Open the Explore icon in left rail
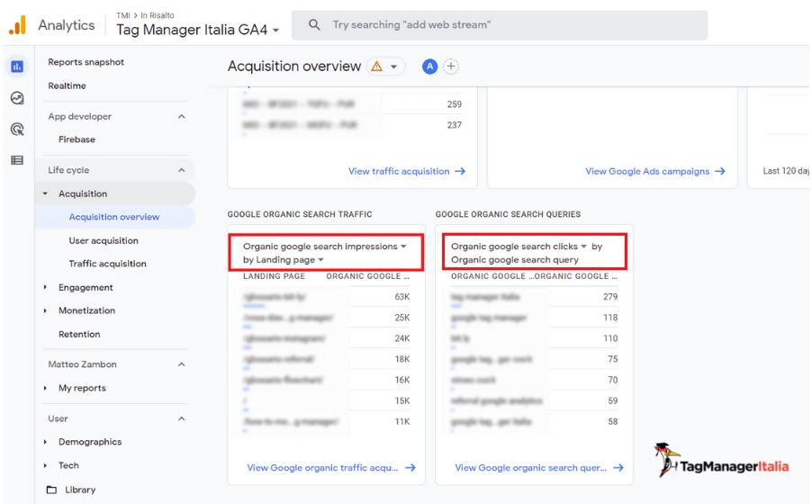812x504 pixels. pyautogui.click(x=17, y=98)
